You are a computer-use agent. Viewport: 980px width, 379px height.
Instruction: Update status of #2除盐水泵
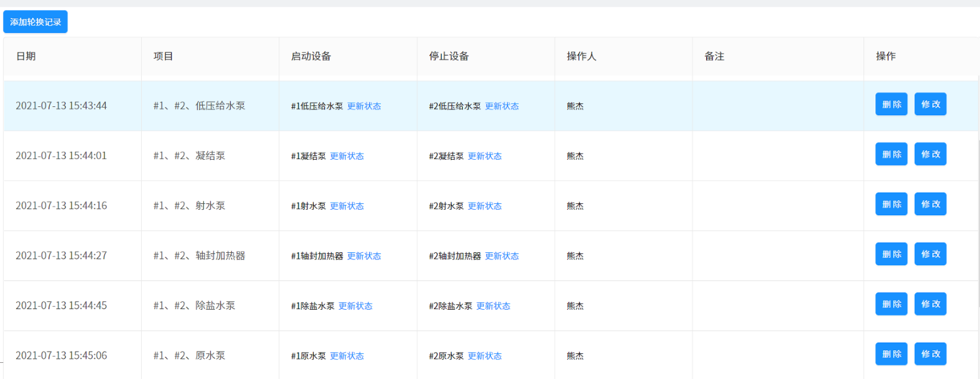coord(493,306)
